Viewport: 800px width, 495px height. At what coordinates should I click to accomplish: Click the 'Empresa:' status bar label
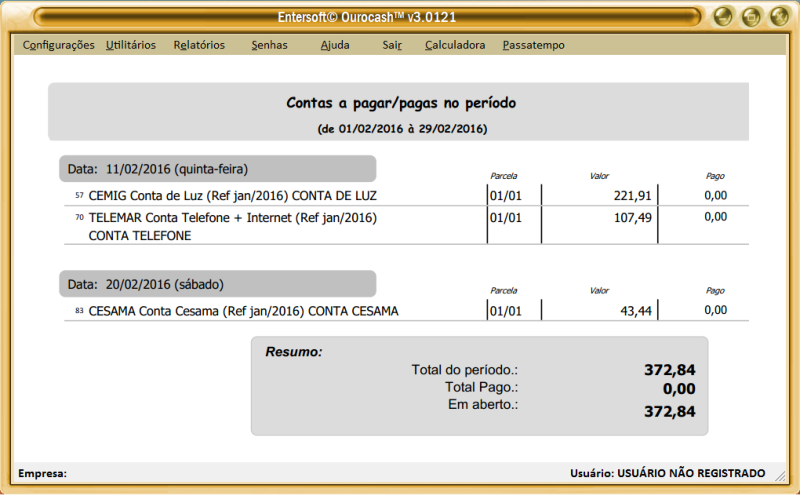42,473
